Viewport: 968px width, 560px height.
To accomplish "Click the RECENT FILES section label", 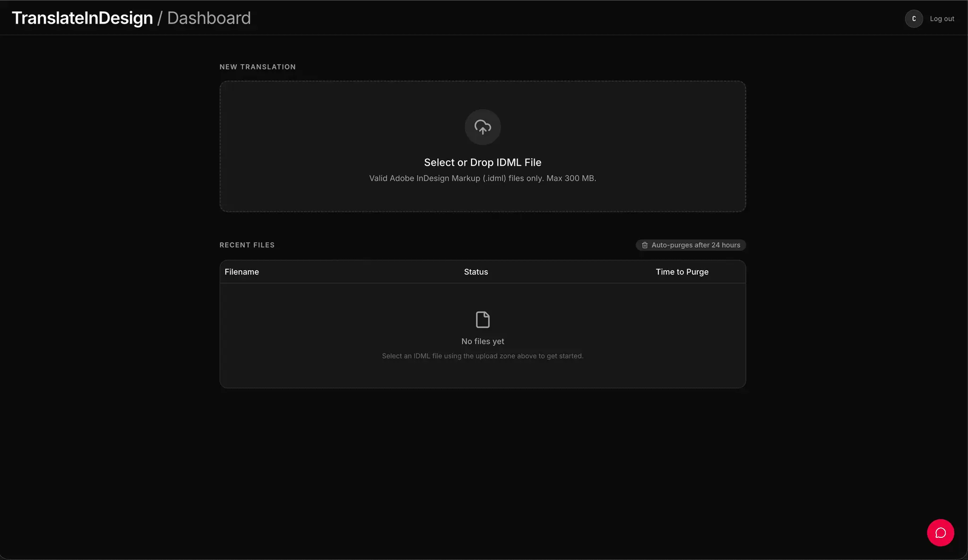I will pos(247,245).
